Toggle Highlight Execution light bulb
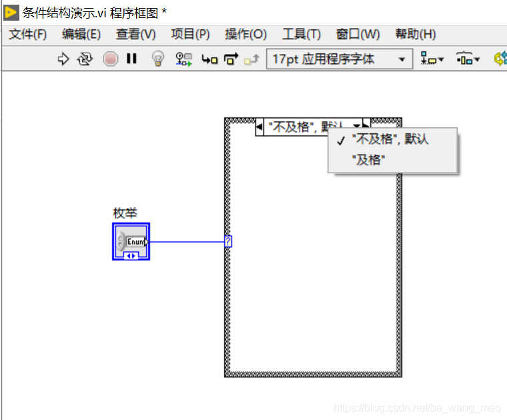This screenshot has width=507, height=420. 158,59
